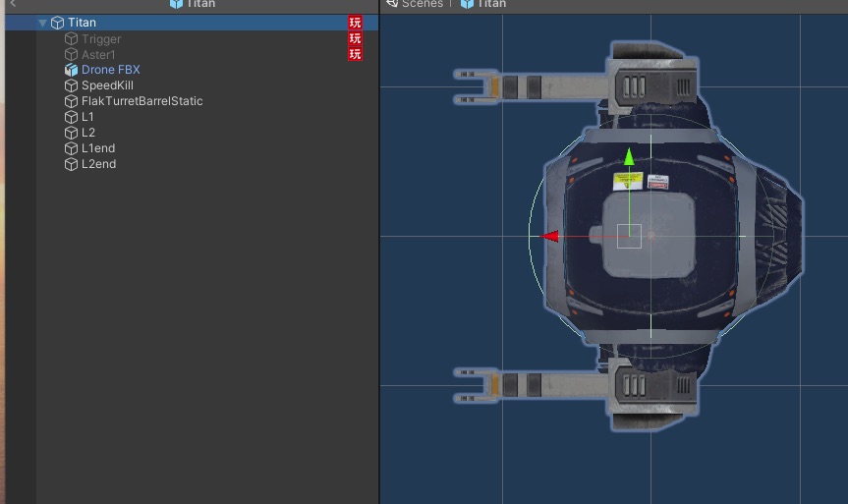This screenshot has width=848, height=504.
Task: Click the L2end object cube icon
Action: 71,164
